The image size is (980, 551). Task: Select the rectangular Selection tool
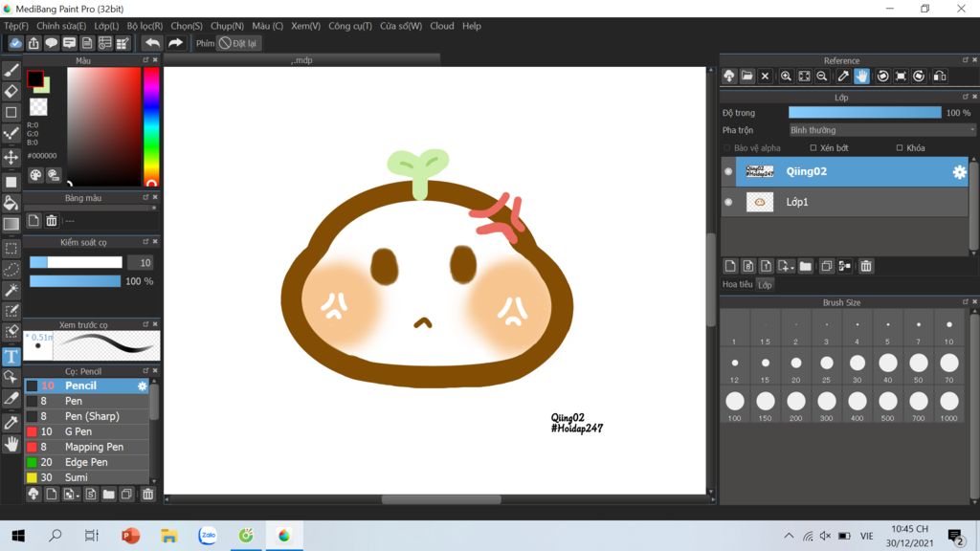pyautogui.click(x=11, y=248)
